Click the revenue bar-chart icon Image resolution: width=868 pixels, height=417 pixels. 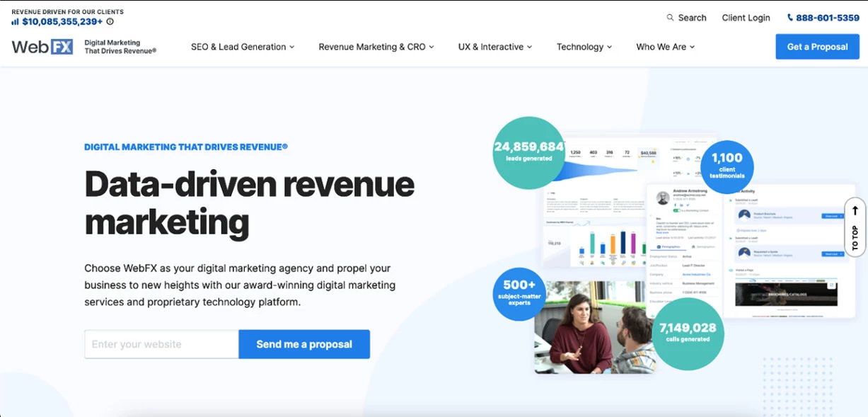15,22
